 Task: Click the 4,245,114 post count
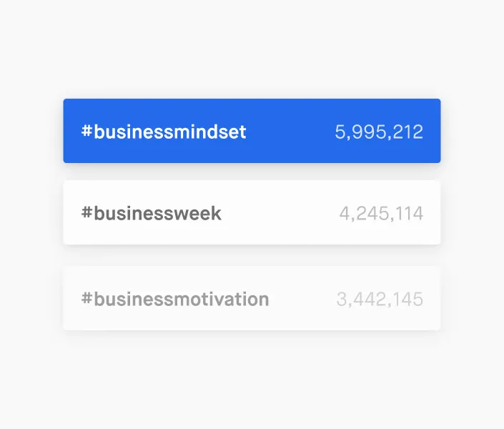coord(381,214)
